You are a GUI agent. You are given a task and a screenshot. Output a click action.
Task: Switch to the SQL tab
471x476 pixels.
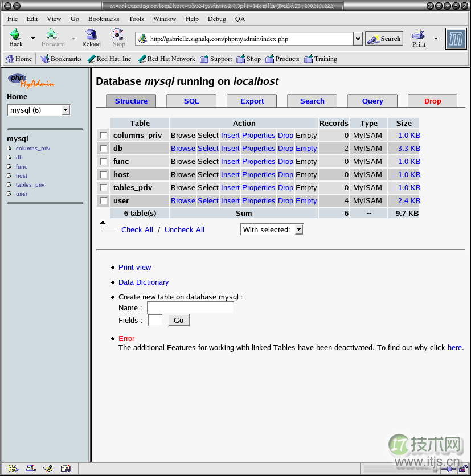(191, 100)
